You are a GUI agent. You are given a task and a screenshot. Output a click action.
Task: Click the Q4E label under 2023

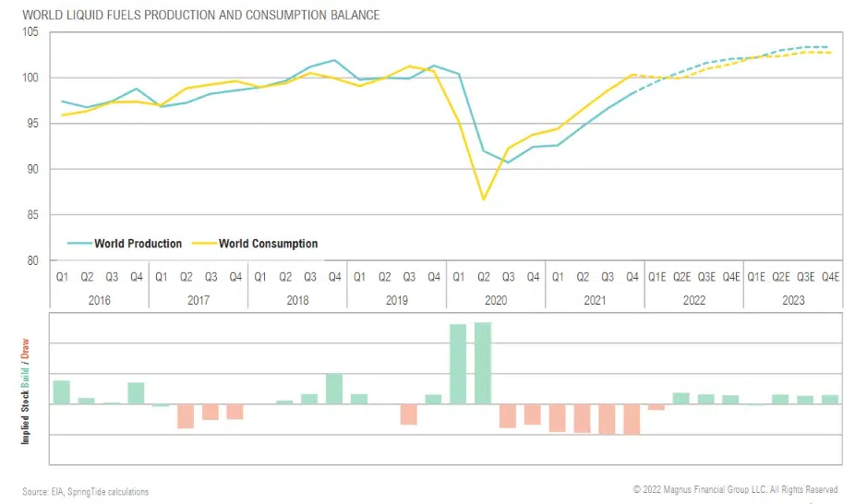coord(830,276)
